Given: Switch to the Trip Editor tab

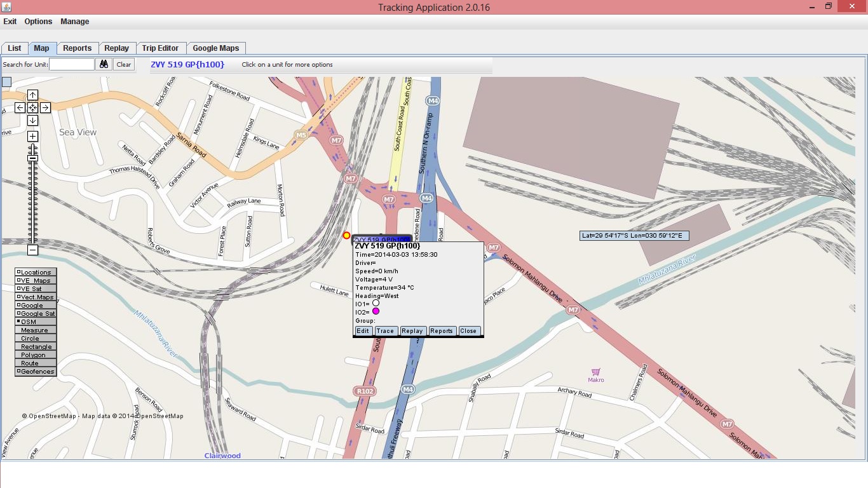Looking at the screenshot, I should pyautogui.click(x=160, y=48).
